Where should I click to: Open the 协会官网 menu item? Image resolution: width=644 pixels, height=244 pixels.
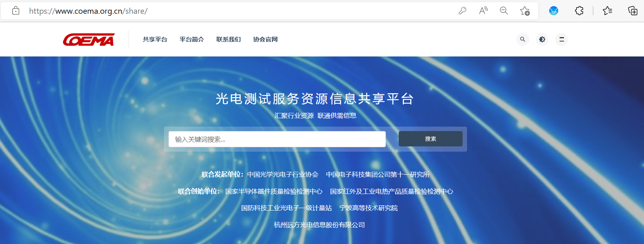click(x=265, y=40)
